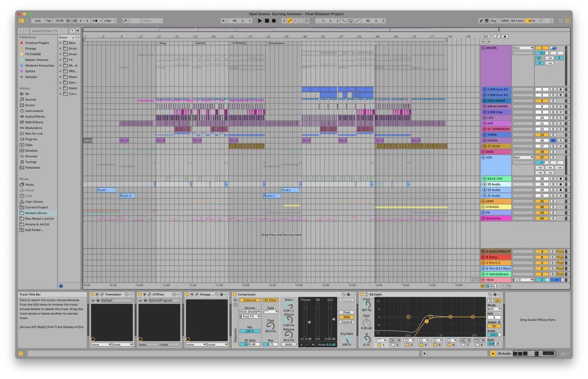Solo the KICK SNARE track
Image resolution: width=588 pixels, height=379 pixels.
click(x=554, y=100)
